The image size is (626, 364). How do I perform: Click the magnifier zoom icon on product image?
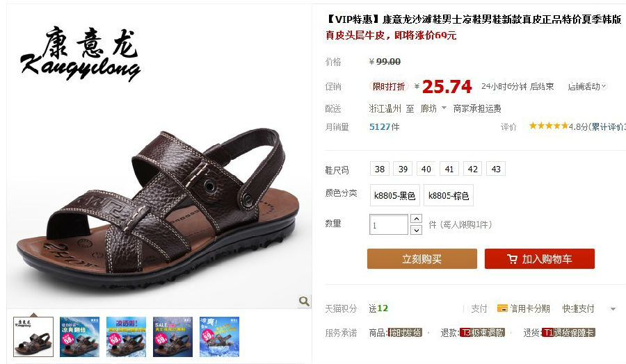[x=304, y=301]
